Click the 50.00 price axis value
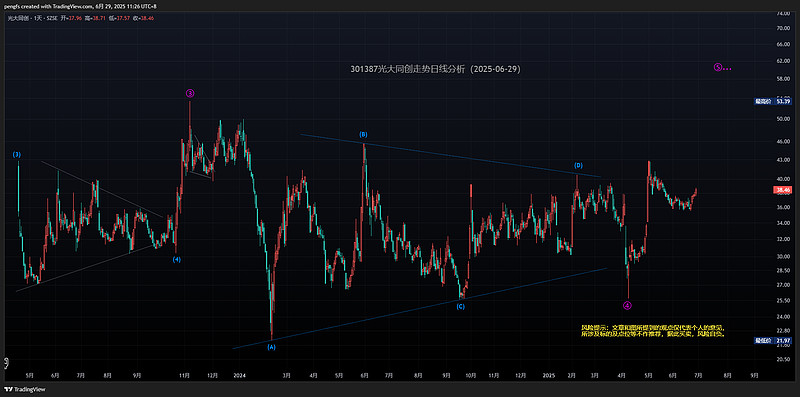This screenshot has height=397, width=800. [783, 119]
